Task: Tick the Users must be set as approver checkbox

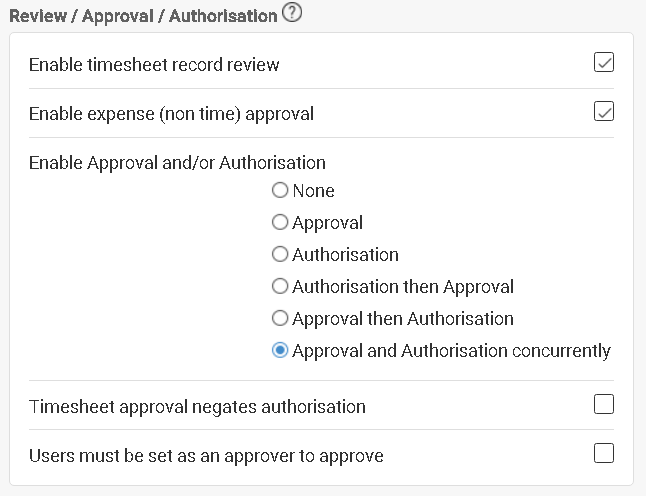Action: (604, 453)
